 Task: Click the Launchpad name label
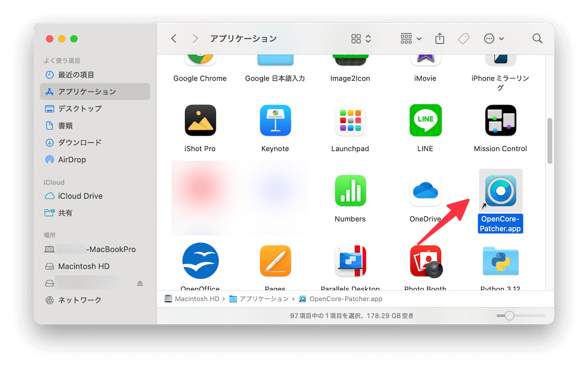coord(350,149)
